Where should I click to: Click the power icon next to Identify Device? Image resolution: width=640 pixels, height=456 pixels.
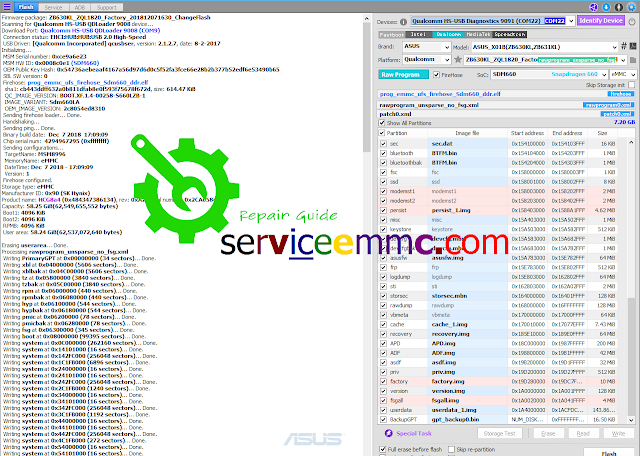point(632,21)
